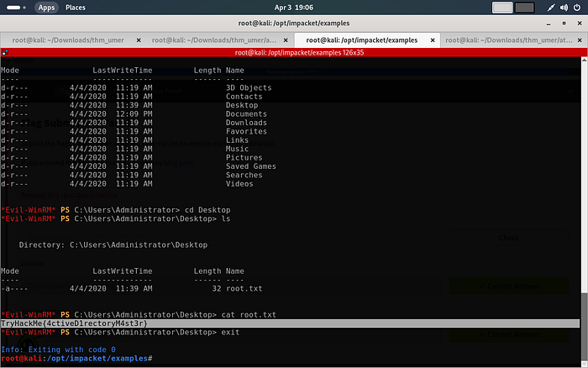Open the Apps menu
This screenshot has width=588, height=368.
(x=46, y=8)
